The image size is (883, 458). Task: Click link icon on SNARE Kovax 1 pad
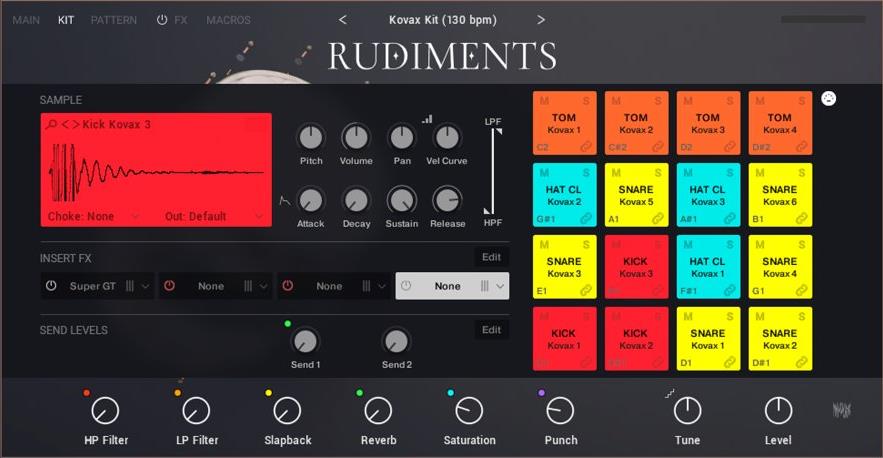(729, 362)
